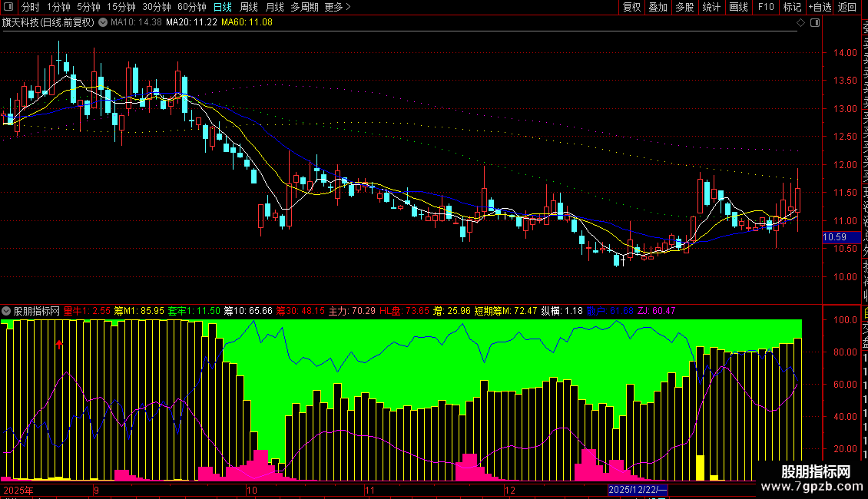Toggle the left side panel icon
The image size is (868, 499).
tap(8, 7)
